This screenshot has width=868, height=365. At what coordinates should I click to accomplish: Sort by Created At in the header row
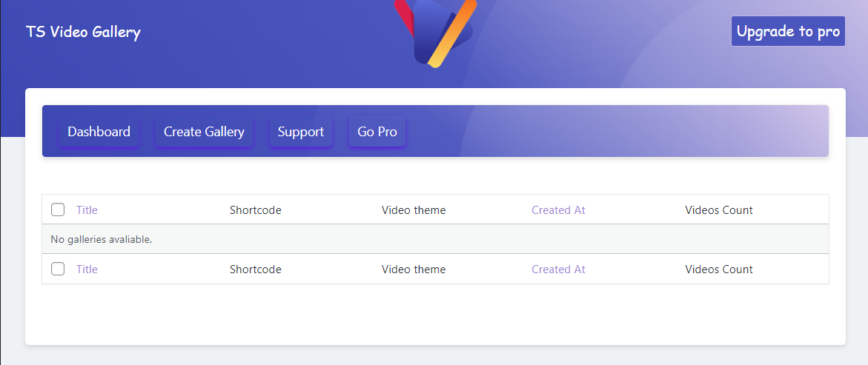pos(558,210)
